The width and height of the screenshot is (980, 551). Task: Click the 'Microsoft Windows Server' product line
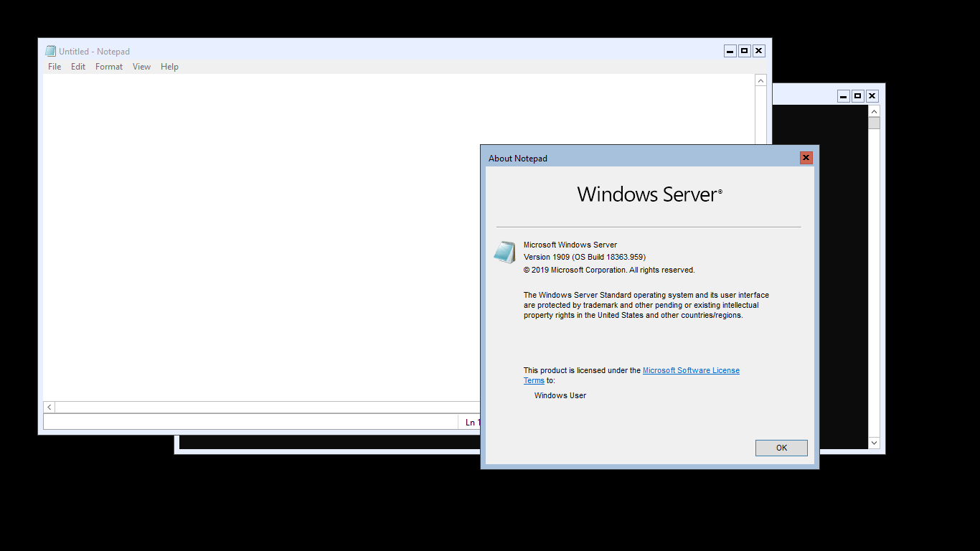coord(570,245)
